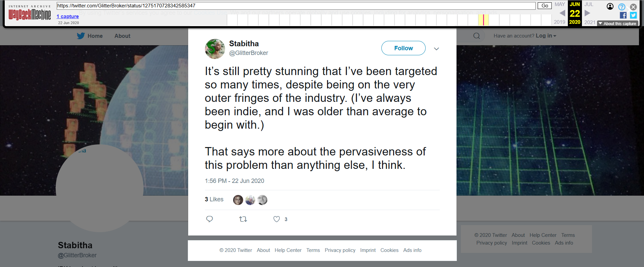Viewport: 644px width, 267px height.
Task: Open the first liker's avatar thumbnail
Action: (x=238, y=200)
